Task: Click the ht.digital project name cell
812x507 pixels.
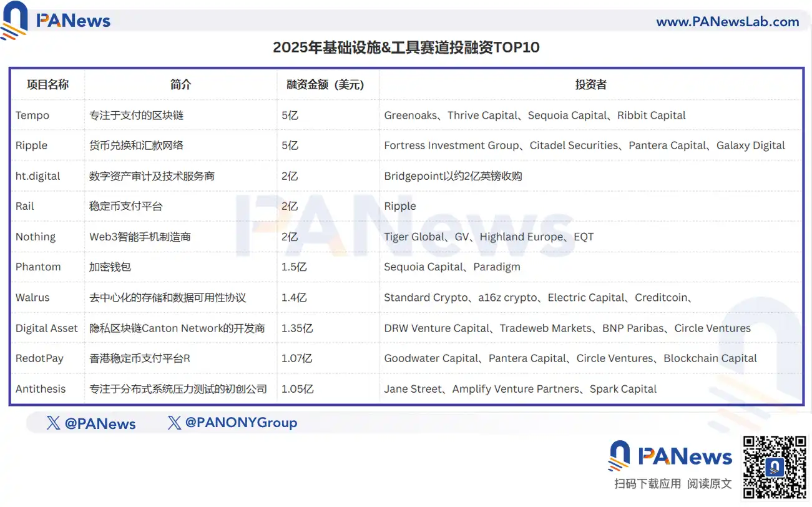Action: pos(38,176)
